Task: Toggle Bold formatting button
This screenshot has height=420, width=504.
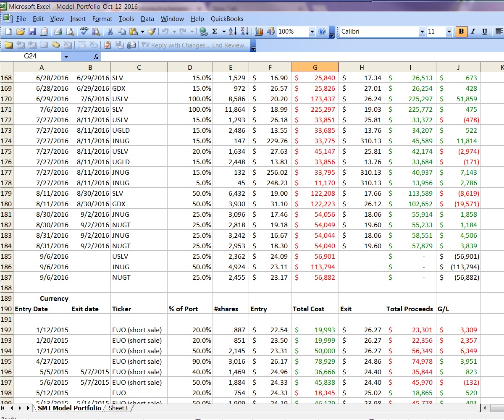Action: (461, 31)
